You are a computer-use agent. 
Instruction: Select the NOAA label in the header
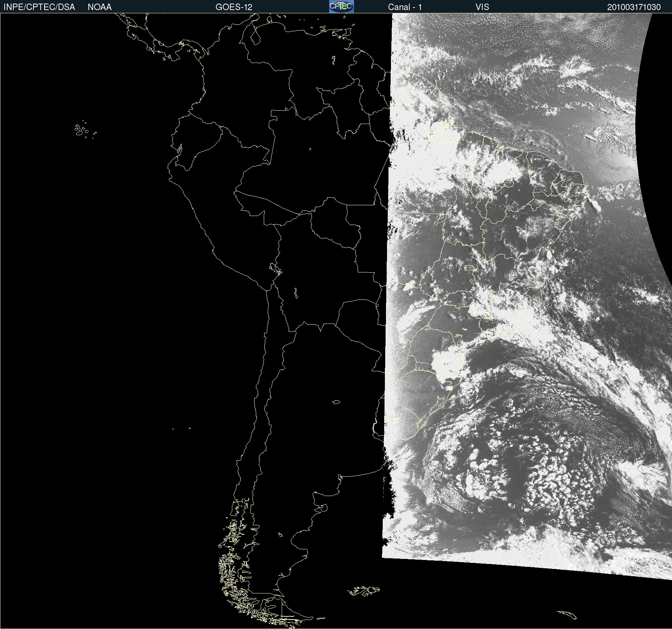coord(100,7)
